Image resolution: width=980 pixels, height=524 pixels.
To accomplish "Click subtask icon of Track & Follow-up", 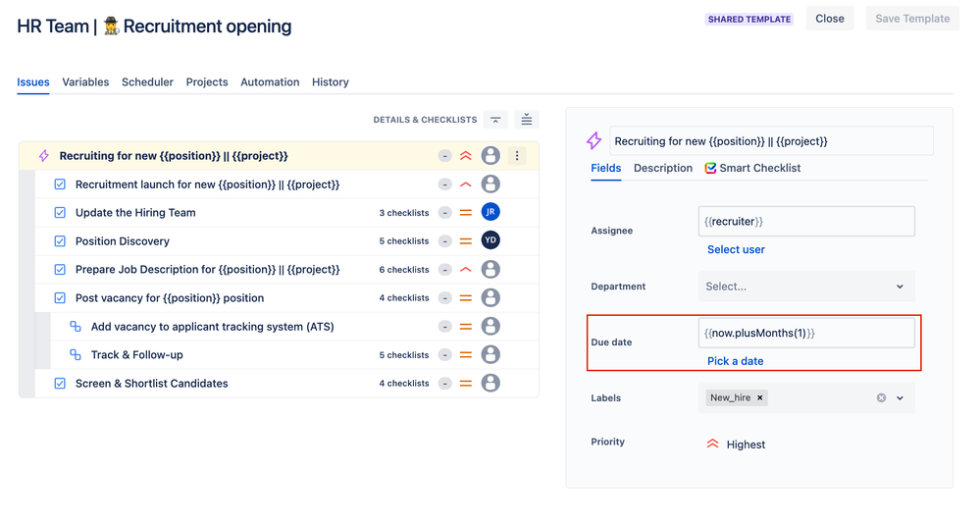I will click(x=75, y=354).
